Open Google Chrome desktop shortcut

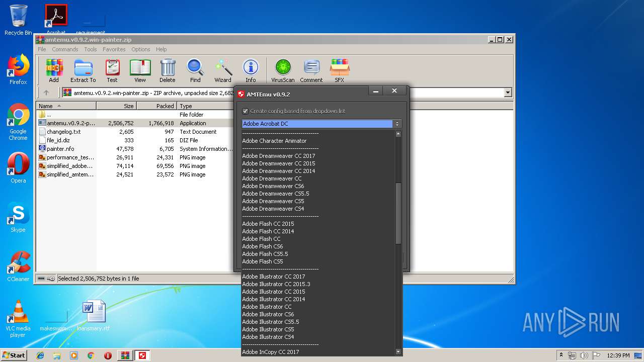18,122
